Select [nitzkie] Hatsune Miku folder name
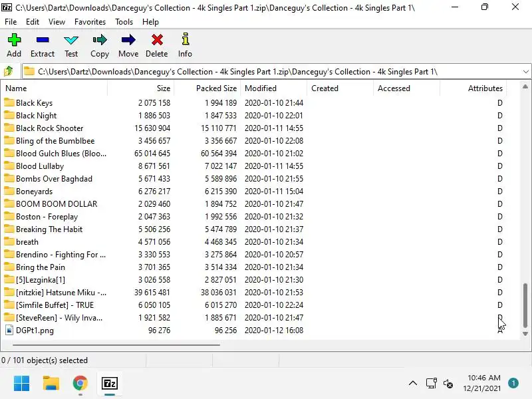 pyautogui.click(x=61, y=293)
